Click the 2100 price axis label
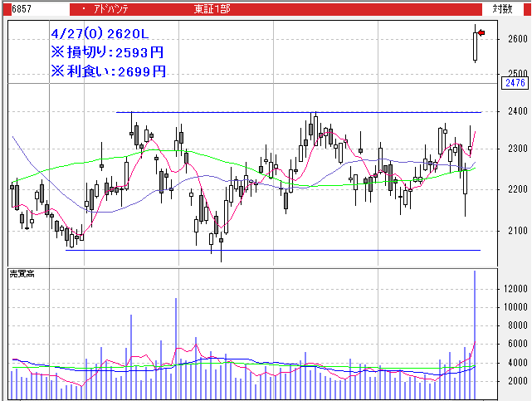 pyautogui.click(x=517, y=230)
